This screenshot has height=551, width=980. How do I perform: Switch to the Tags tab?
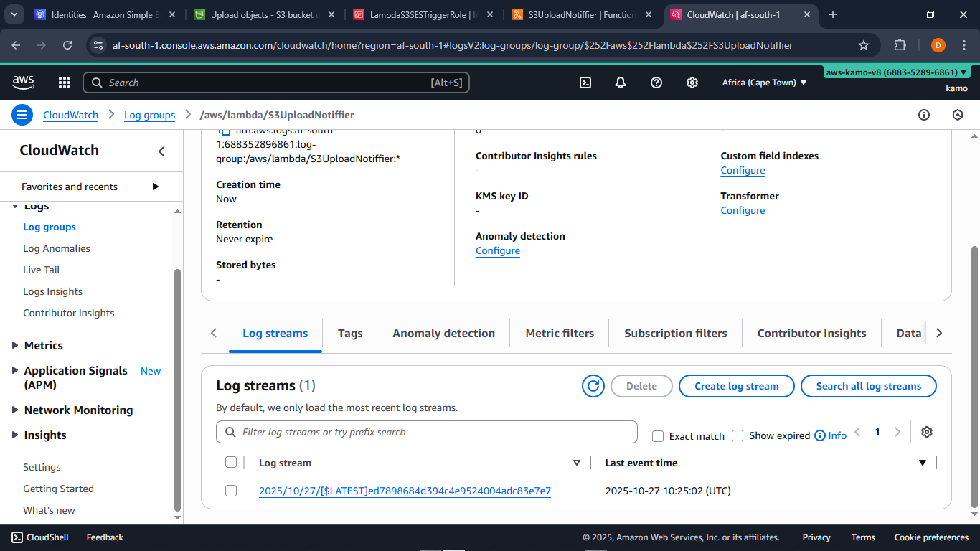pos(350,333)
